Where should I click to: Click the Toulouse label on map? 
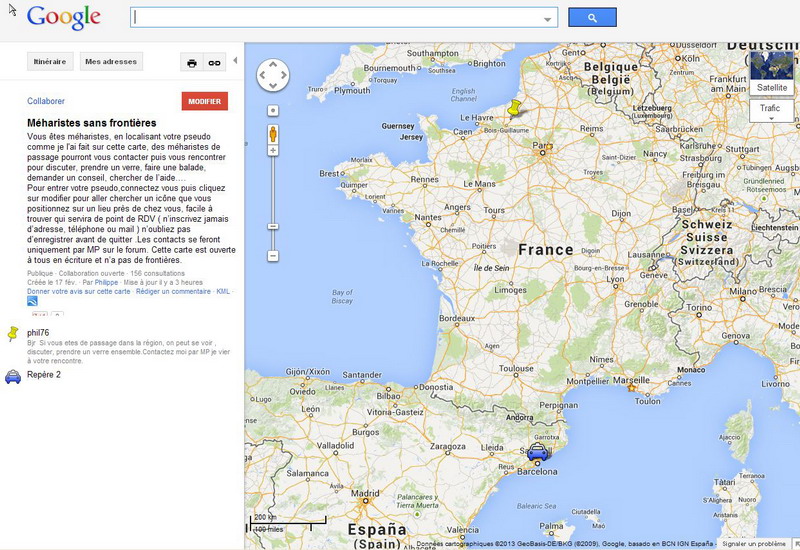(x=516, y=368)
